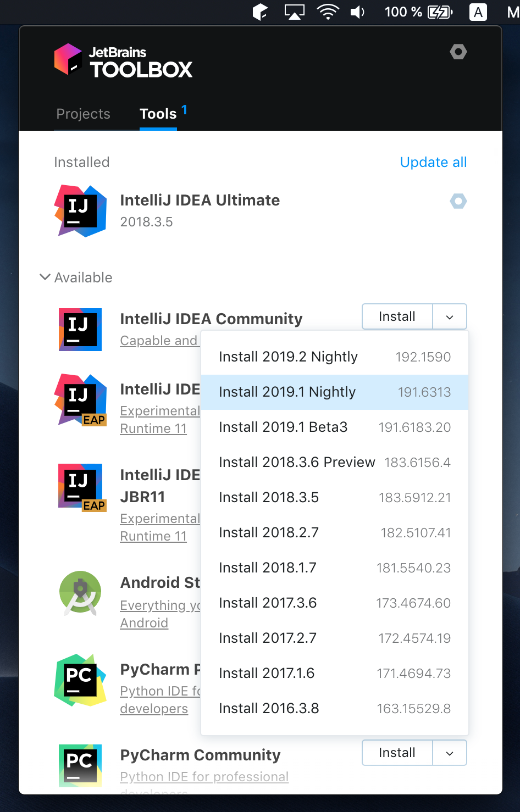Click the input source 'A' menu bar icon
Image resolution: width=520 pixels, height=812 pixels.
click(478, 12)
